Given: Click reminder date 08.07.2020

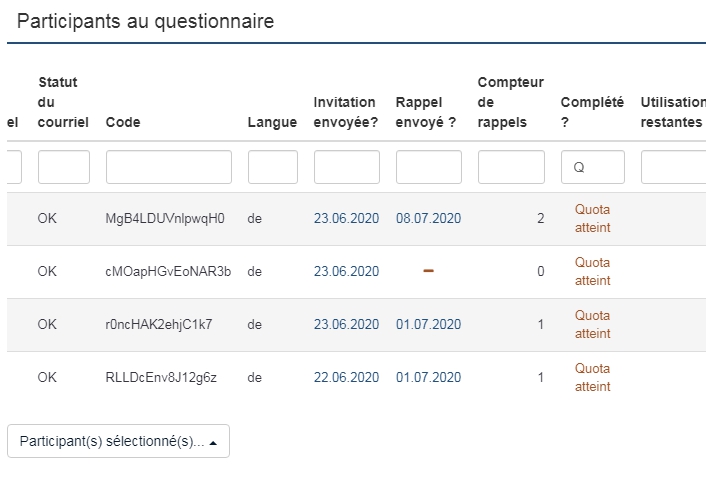Looking at the screenshot, I should point(429,218).
